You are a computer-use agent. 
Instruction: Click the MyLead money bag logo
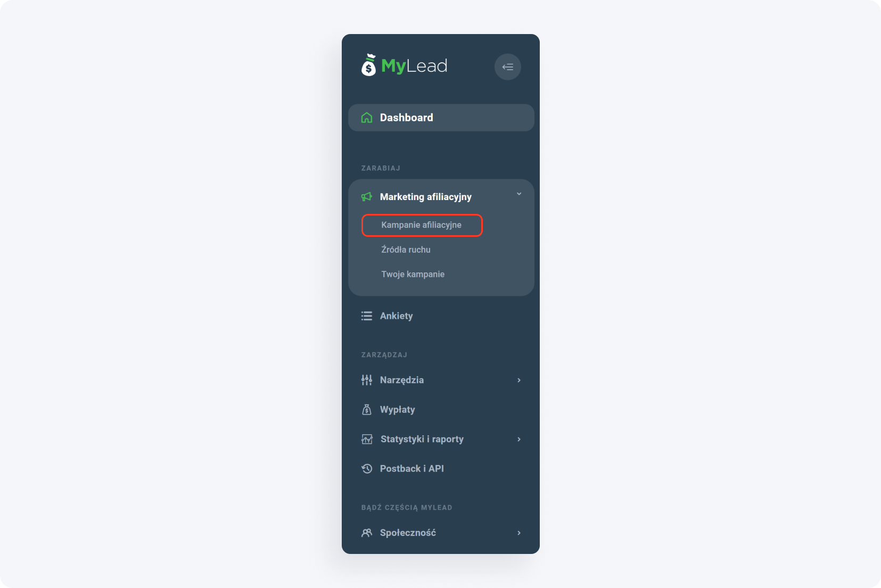[368, 65]
